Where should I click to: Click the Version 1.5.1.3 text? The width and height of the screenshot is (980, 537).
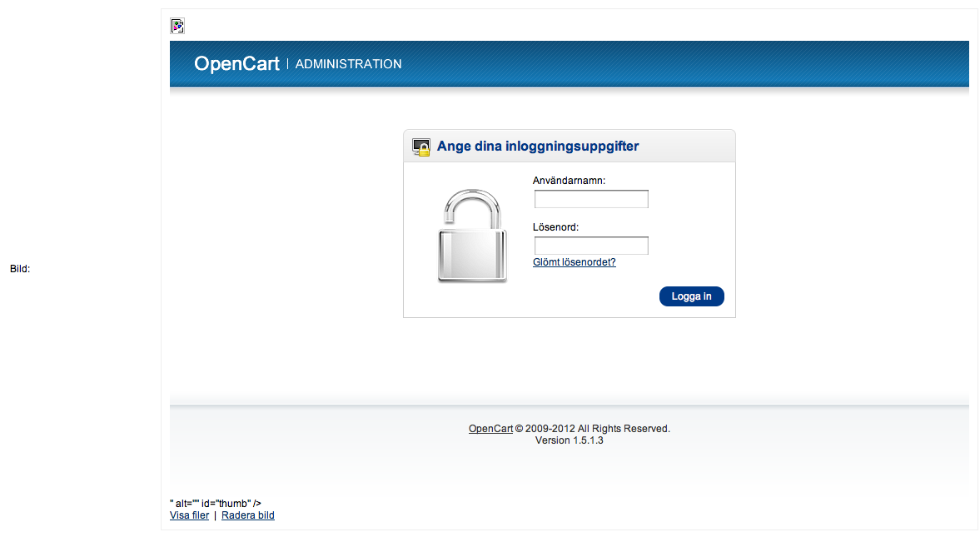tap(570, 440)
